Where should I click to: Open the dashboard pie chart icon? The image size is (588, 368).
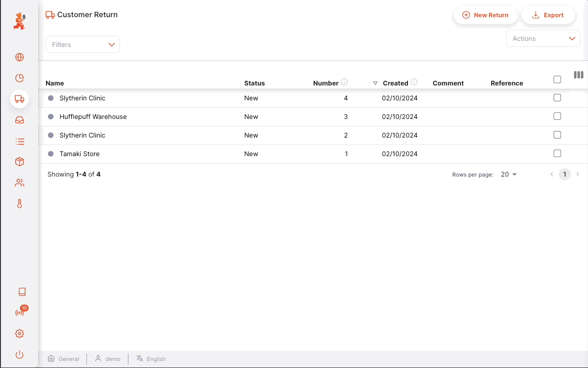tap(20, 78)
